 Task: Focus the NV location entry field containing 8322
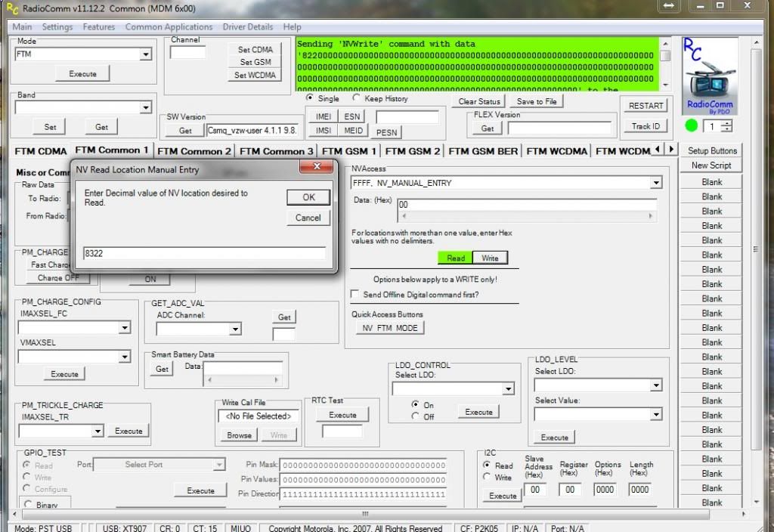click(204, 253)
